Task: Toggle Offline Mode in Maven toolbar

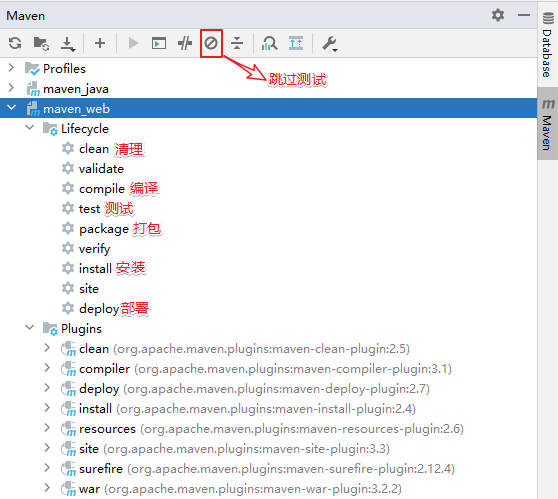Action: [185, 43]
